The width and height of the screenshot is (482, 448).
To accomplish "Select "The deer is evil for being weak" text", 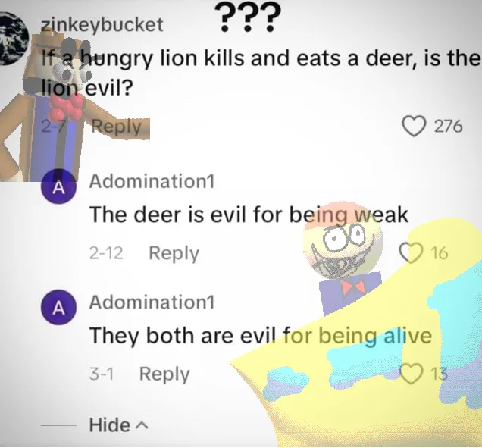I will [x=249, y=215].
